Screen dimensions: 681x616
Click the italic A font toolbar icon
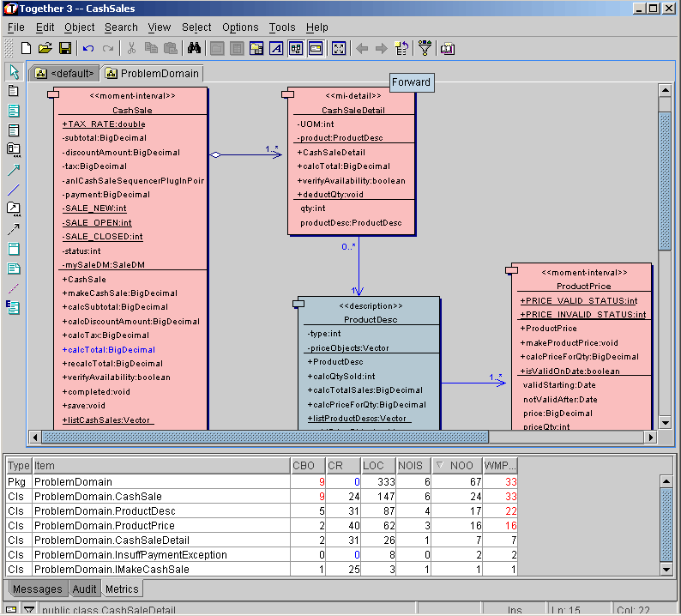pos(276,48)
